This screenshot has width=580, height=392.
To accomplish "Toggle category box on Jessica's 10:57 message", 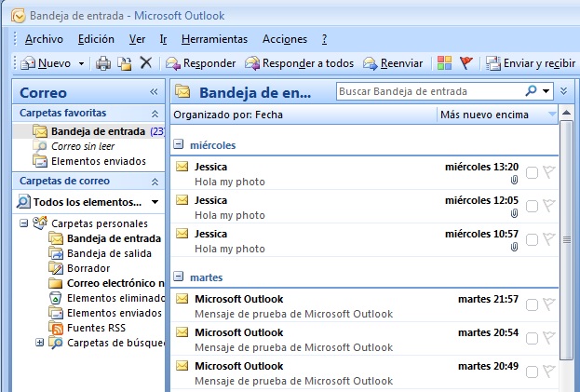I will (532, 239).
